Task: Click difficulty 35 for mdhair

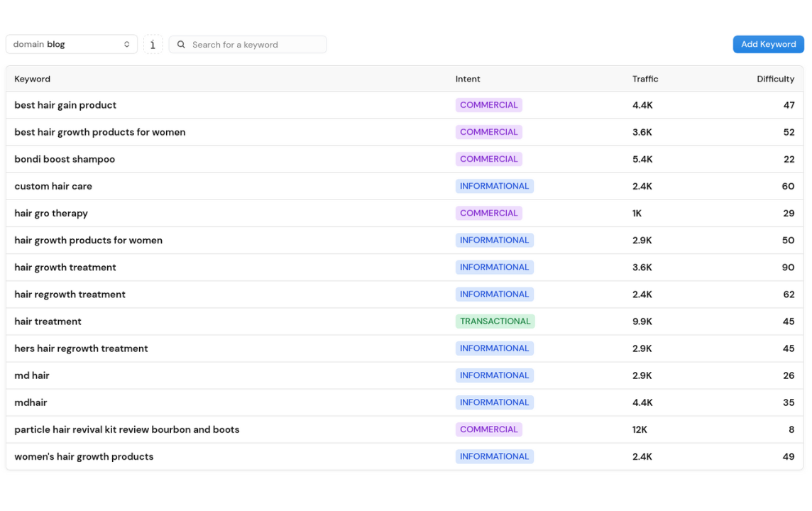Action: (x=789, y=402)
